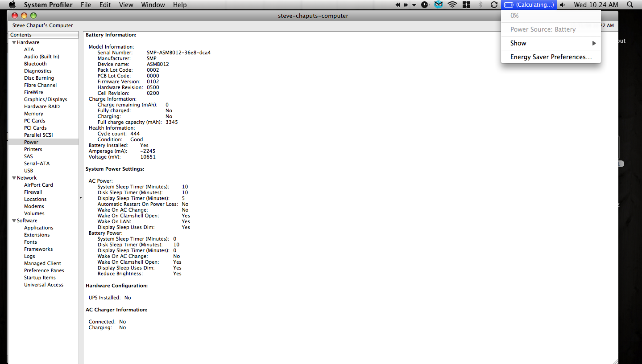This screenshot has width=642, height=364.
Task: Click the fast-forward icon in menu bar
Action: pyautogui.click(x=406, y=5)
